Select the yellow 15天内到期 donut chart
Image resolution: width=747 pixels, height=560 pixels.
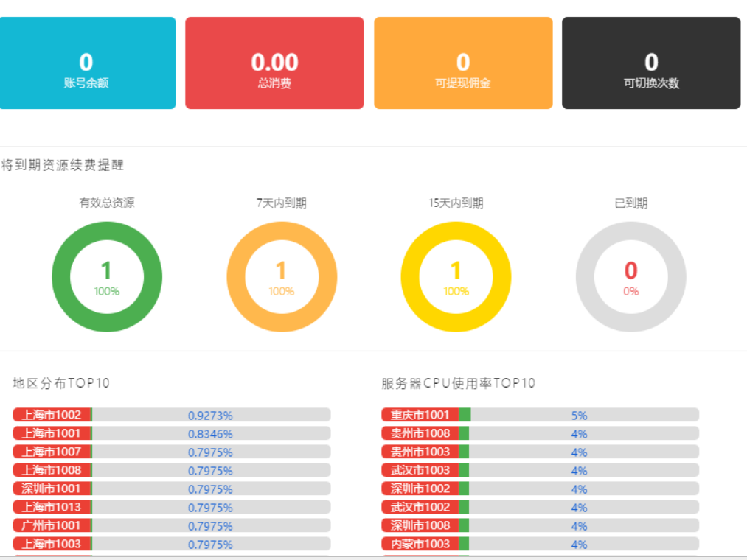coord(456,277)
